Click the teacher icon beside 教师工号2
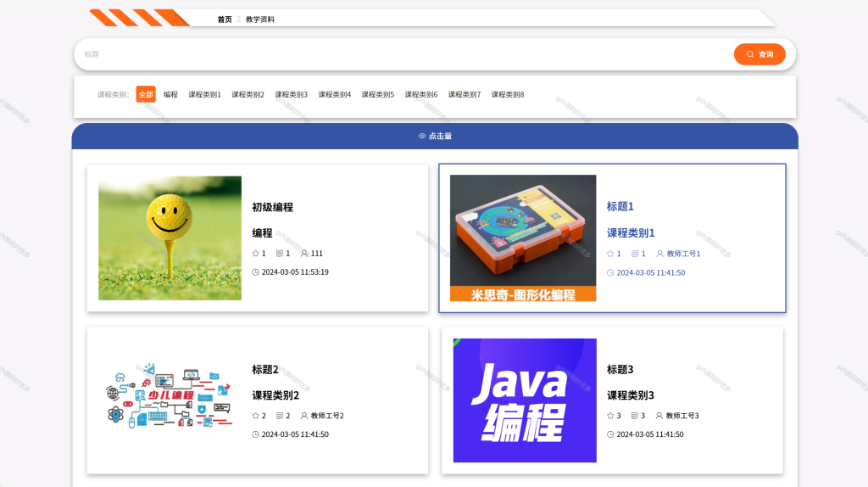 point(304,416)
